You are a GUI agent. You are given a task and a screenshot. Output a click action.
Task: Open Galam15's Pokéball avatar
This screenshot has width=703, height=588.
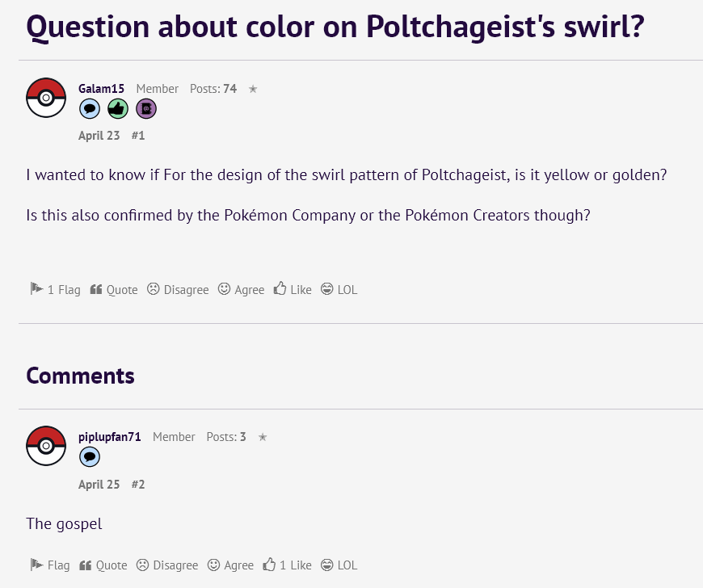tap(46, 98)
